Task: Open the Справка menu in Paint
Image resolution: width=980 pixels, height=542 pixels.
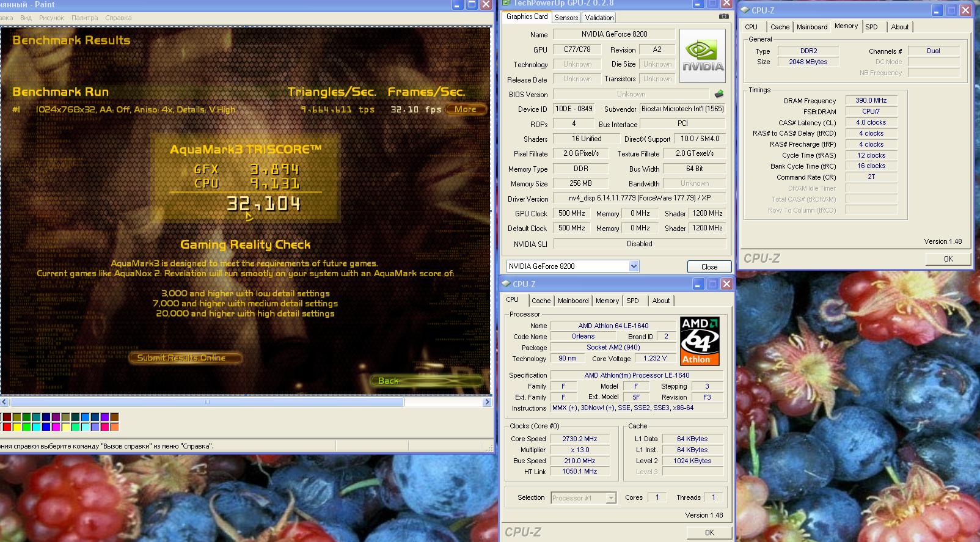Action: (x=118, y=18)
